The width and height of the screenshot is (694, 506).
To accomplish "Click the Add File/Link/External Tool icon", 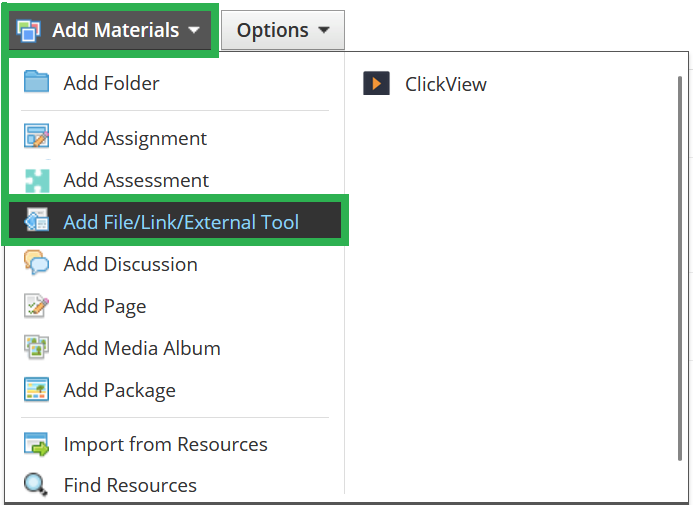I will pyautogui.click(x=36, y=220).
